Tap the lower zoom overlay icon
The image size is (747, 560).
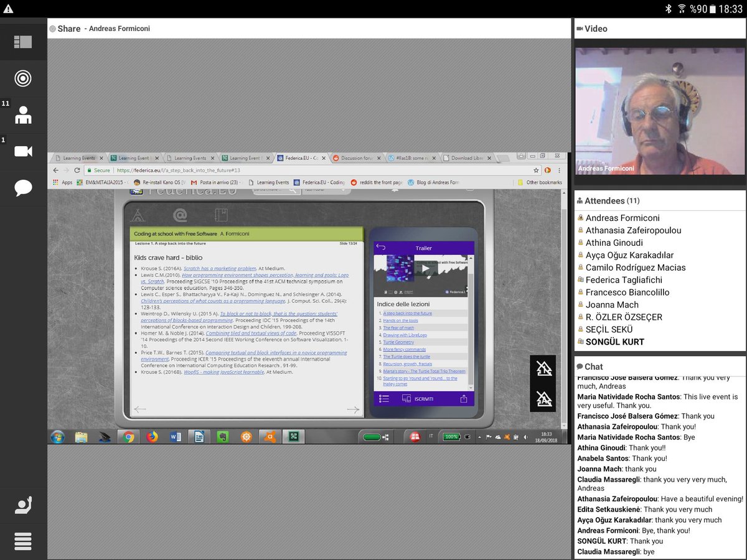(544, 398)
